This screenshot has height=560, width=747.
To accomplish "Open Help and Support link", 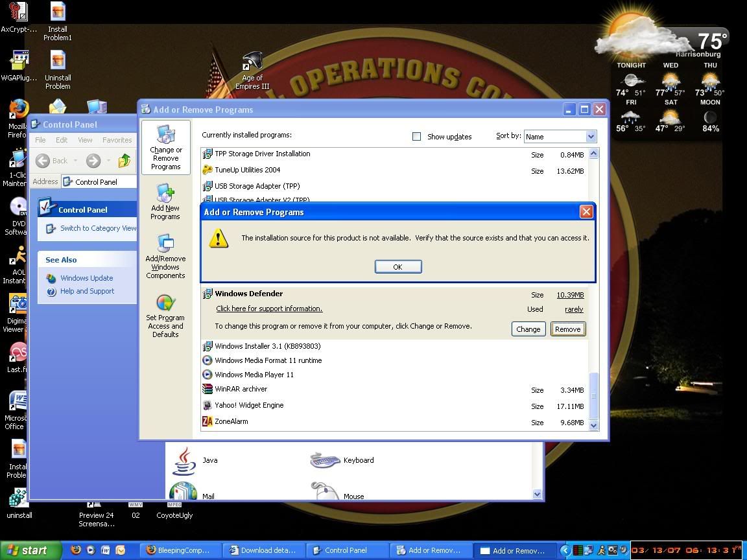I will coord(87,291).
